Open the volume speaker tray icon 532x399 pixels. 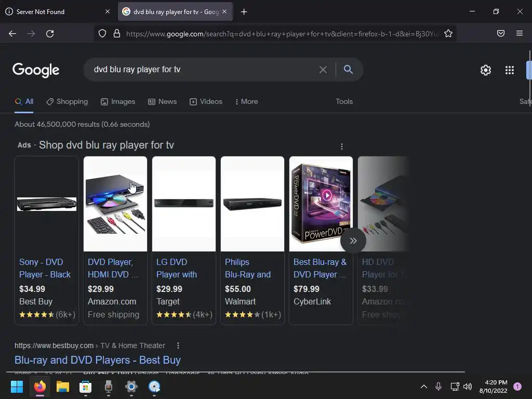[468, 387]
